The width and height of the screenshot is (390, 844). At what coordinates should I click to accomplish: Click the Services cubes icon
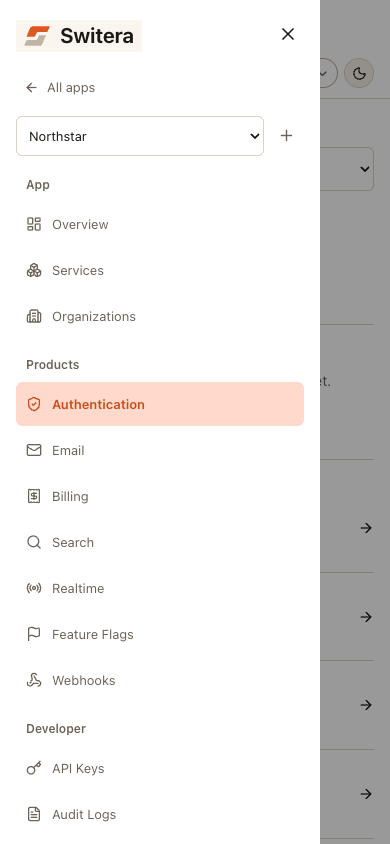pos(34,270)
